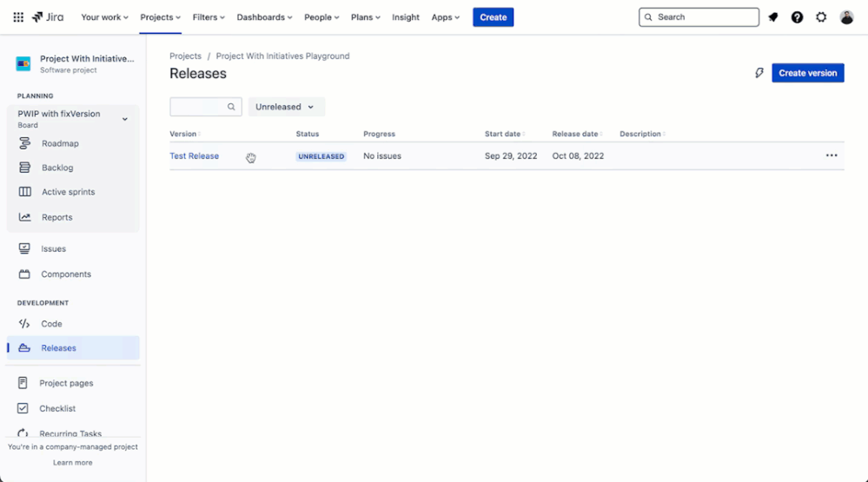Open the Test Release more actions menu

pos(832,155)
